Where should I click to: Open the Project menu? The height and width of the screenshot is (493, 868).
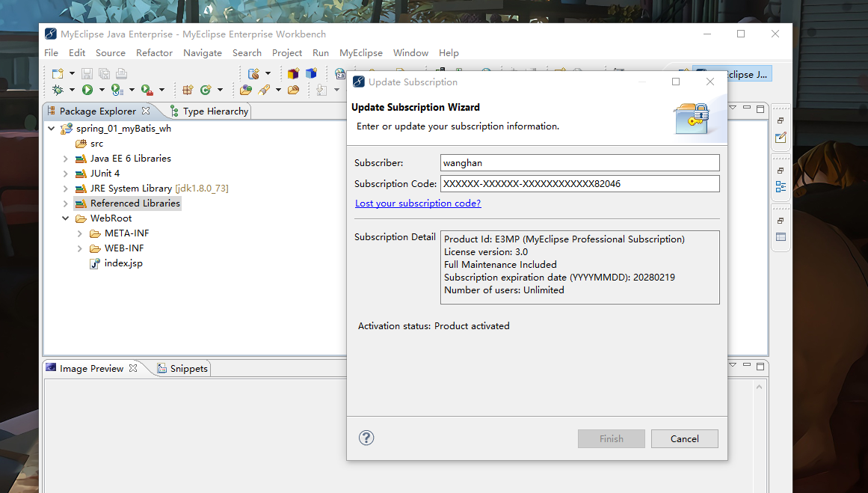click(287, 52)
